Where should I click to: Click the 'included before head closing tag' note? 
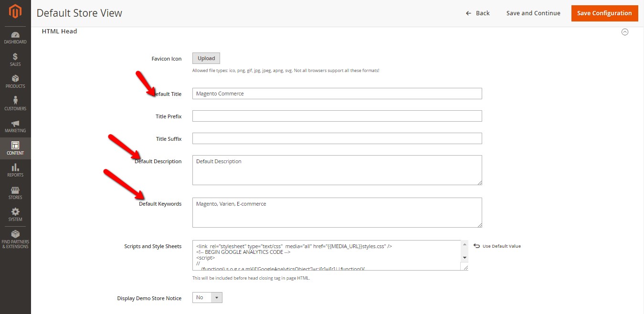click(x=251, y=278)
